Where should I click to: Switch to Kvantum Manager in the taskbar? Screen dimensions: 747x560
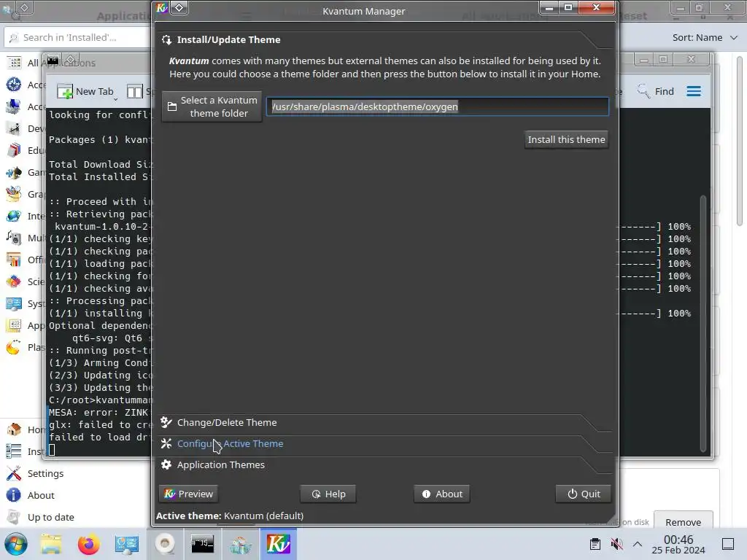point(278,544)
